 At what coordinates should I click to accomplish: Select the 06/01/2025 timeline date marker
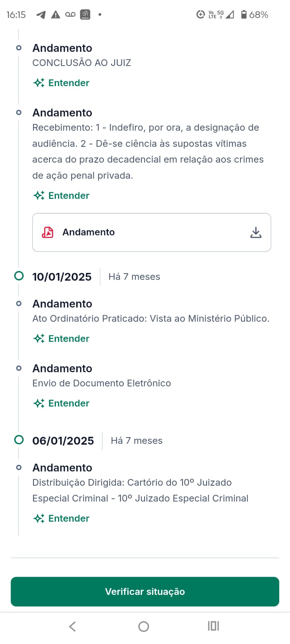(x=19, y=440)
